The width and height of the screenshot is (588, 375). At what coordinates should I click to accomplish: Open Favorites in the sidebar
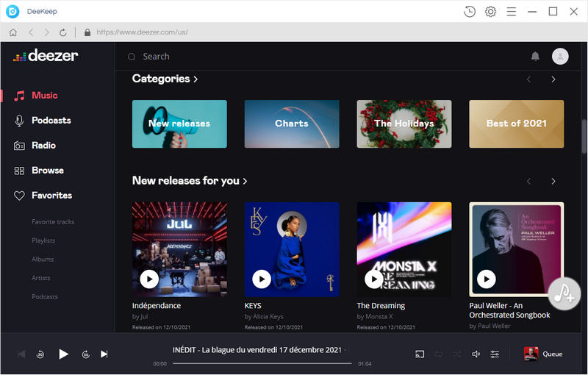[x=43, y=196]
